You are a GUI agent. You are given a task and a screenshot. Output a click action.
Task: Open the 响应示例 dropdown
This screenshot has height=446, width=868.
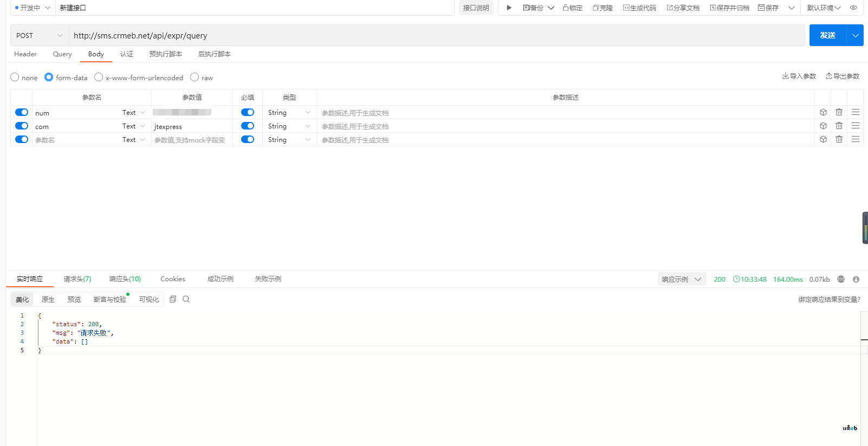[682, 279]
